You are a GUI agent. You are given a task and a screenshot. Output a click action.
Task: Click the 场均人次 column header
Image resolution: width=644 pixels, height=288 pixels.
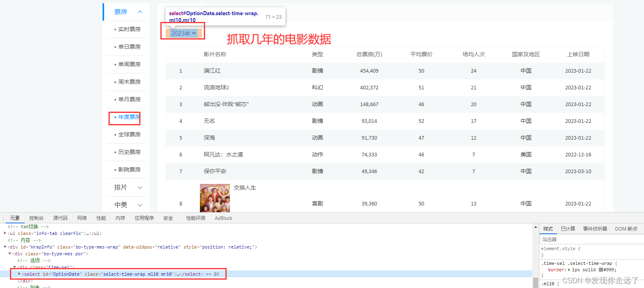[x=474, y=54]
